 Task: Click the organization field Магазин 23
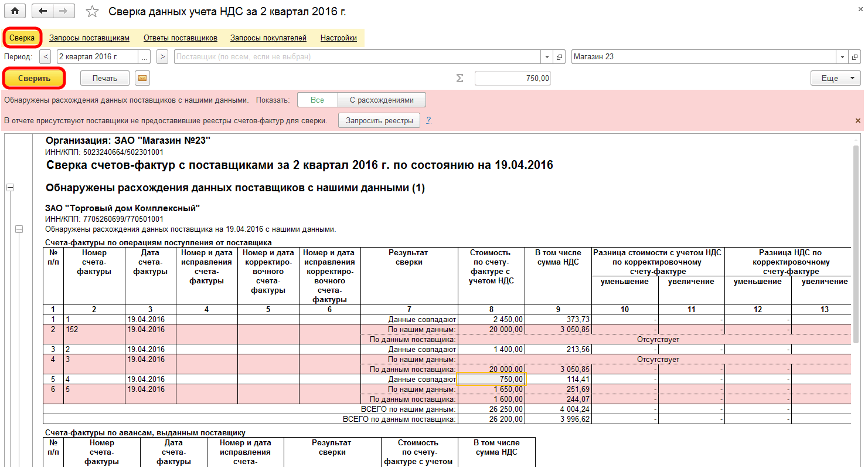[703, 57]
